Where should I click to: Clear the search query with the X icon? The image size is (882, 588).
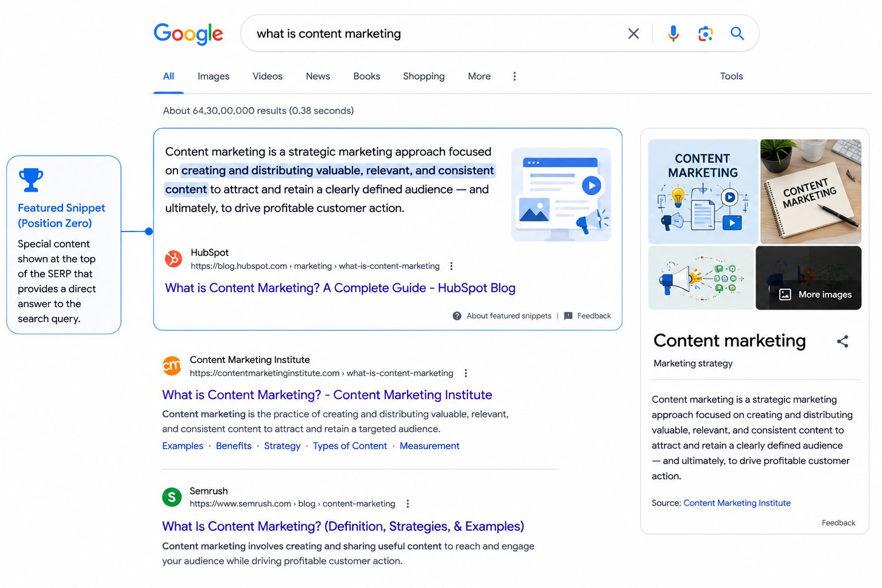pos(633,34)
